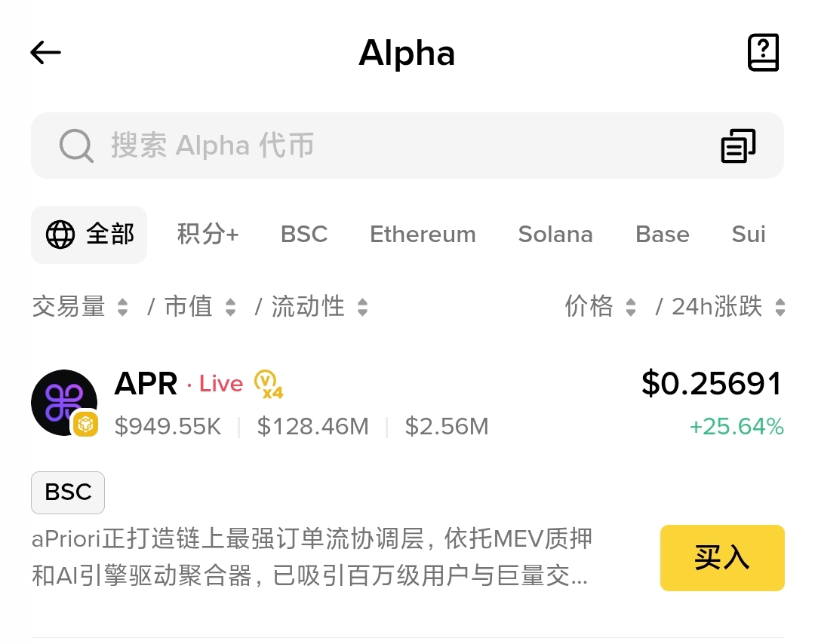This screenshot has height=644, width=815.
Task: Click the back arrow to exit Alpha
Action: pyautogui.click(x=45, y=53)
